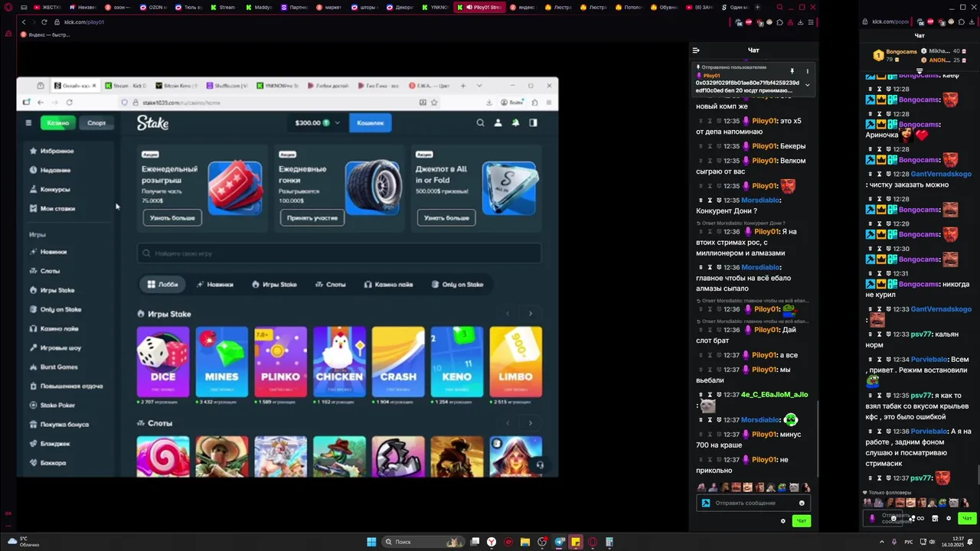
Task: Click Узнать больше under Джекпот в All in
Action: tap(446, 217)
